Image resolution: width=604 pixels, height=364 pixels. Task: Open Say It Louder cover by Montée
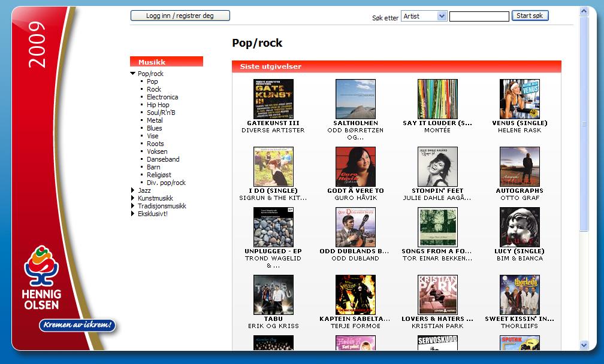pyautogui.click(x=437, y=99)
